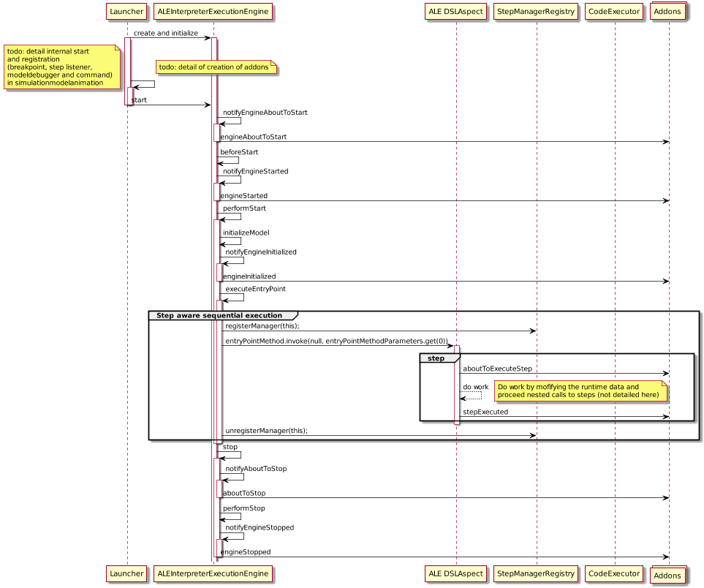The height and width of the screenshot is (588, 704).
Task: Click the 'create and initialize' message label
Action: click(166, 34)
